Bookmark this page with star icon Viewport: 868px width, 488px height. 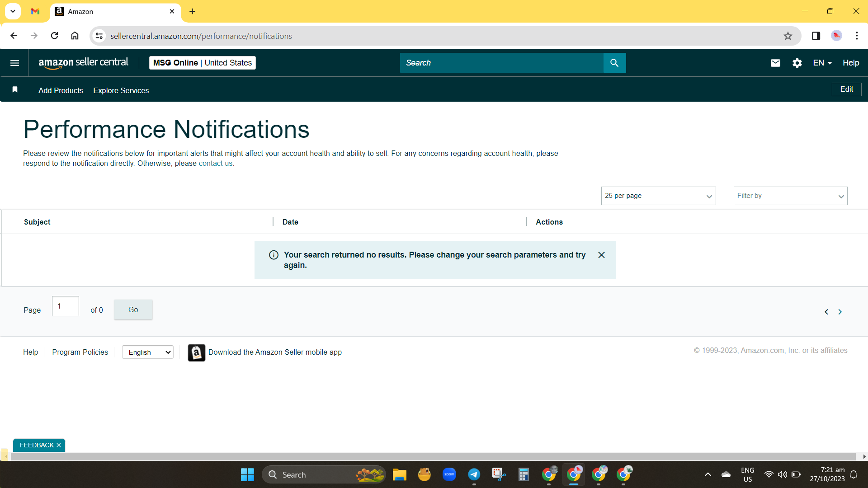[x=788, y=36]
